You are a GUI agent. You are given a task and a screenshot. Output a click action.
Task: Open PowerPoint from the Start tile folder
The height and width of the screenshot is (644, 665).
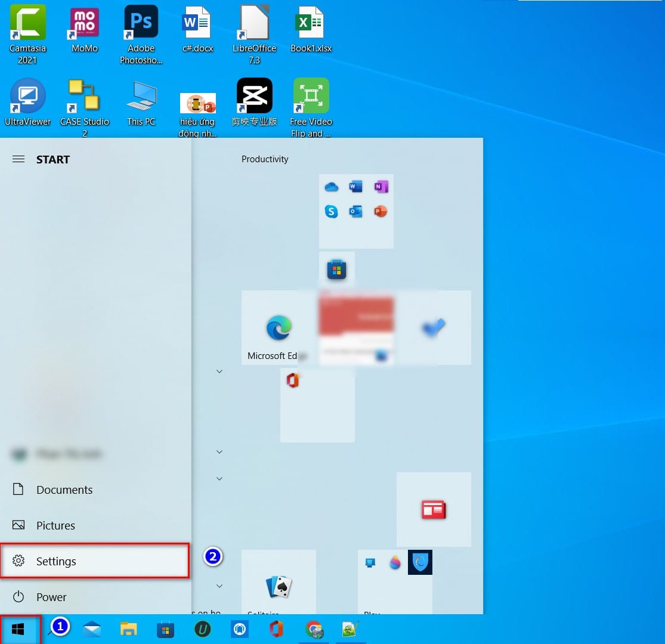tap(381, 211)
